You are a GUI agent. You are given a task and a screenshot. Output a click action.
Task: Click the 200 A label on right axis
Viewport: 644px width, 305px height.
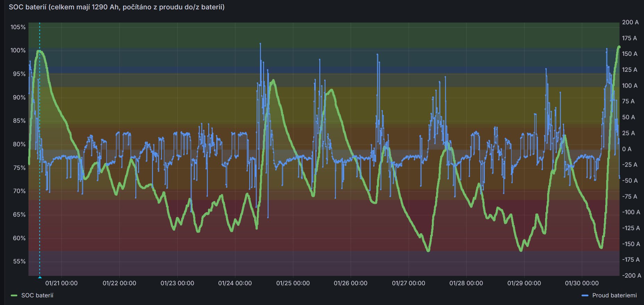[630, 22]
